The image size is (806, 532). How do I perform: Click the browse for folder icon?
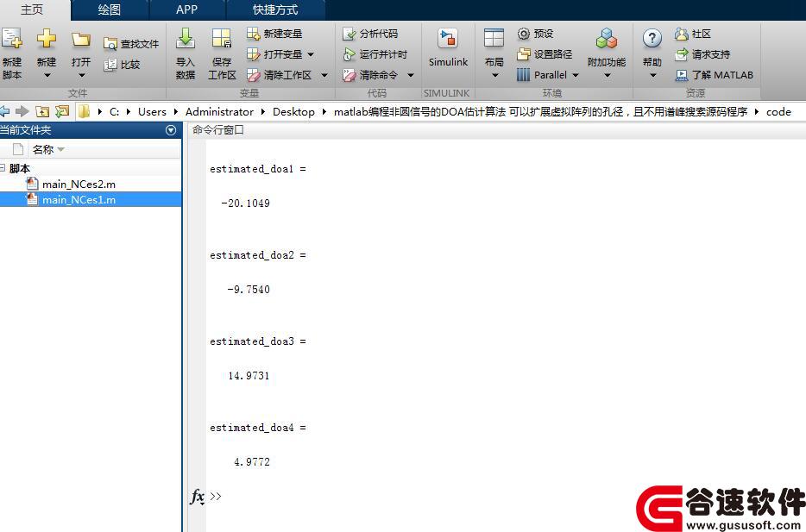click(x=62, y=111)
